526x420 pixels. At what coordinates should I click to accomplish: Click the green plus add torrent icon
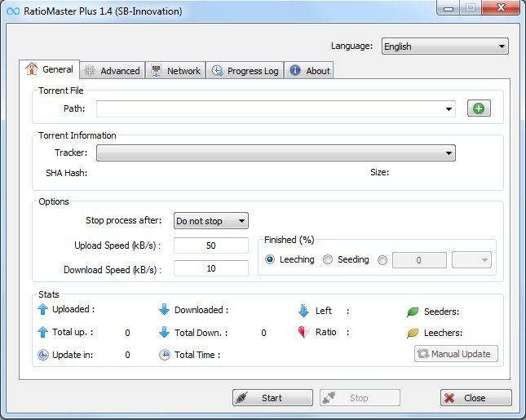click(x=479, y=108)
